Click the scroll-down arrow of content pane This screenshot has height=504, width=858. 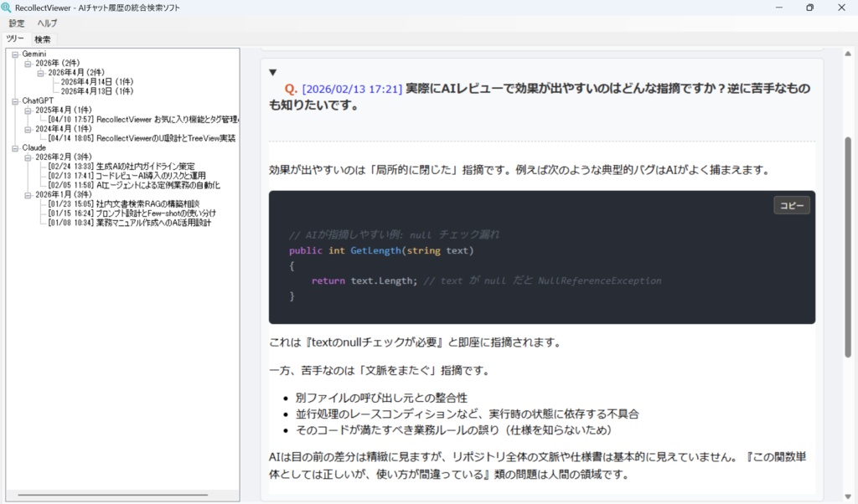tap(848, 497)
